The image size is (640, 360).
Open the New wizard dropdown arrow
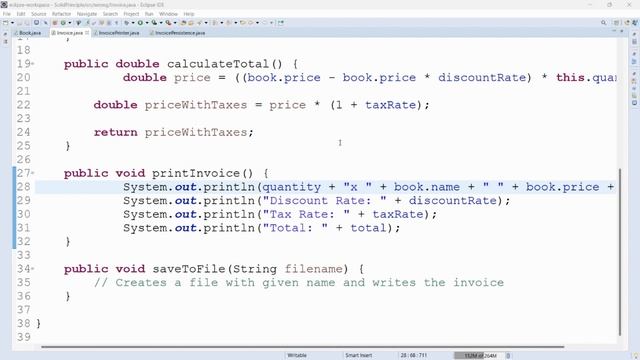pyautogui.click(x=13, y=23)
